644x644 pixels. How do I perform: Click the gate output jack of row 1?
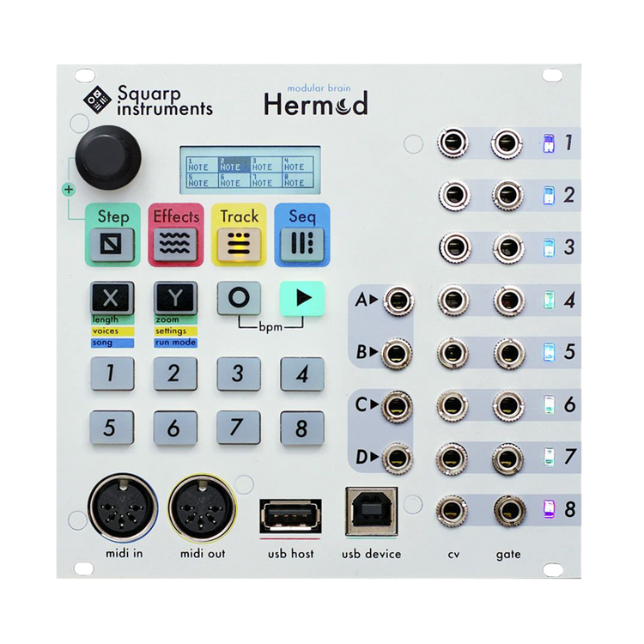click(x=507, y=143)
